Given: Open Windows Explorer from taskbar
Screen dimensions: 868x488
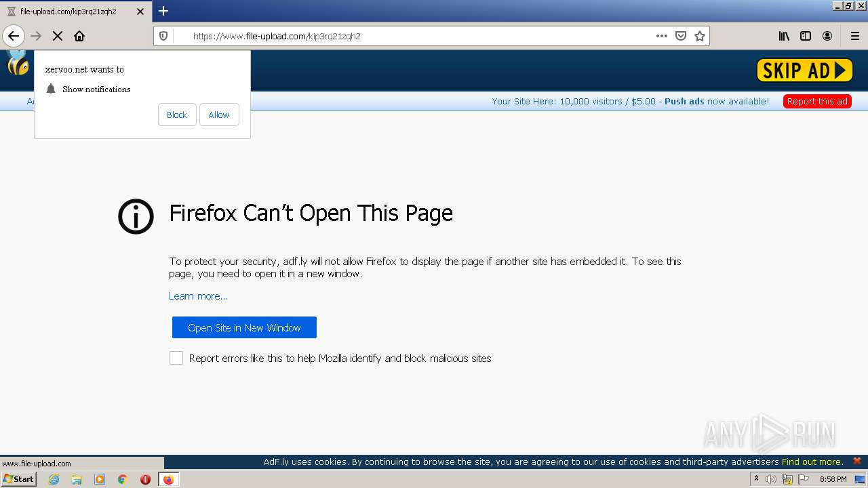Looking at the screenshot, I should [77, 479].
